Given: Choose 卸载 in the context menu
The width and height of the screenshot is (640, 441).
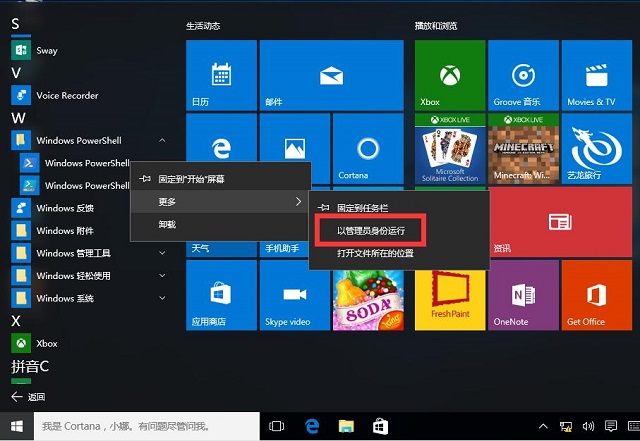Looking at the screenshot, I should [x=220, y=224].
